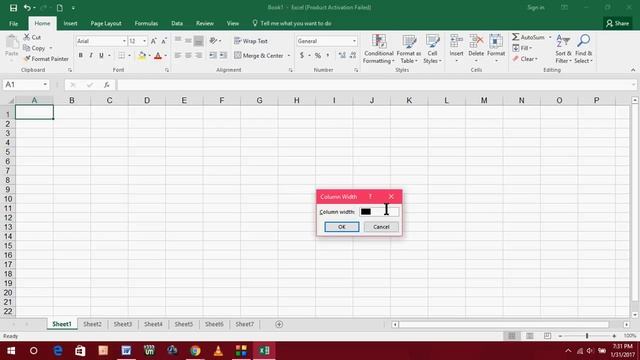Image resolution: width=640 pixels, height=360 pixels.
Task: Switch to Formulas tab
Action: 146,23
